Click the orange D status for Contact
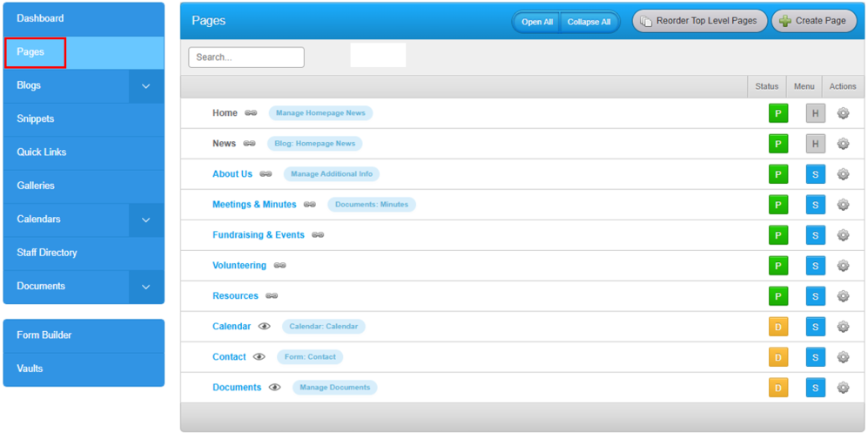The image size is (868, 433). pos(777,357)
